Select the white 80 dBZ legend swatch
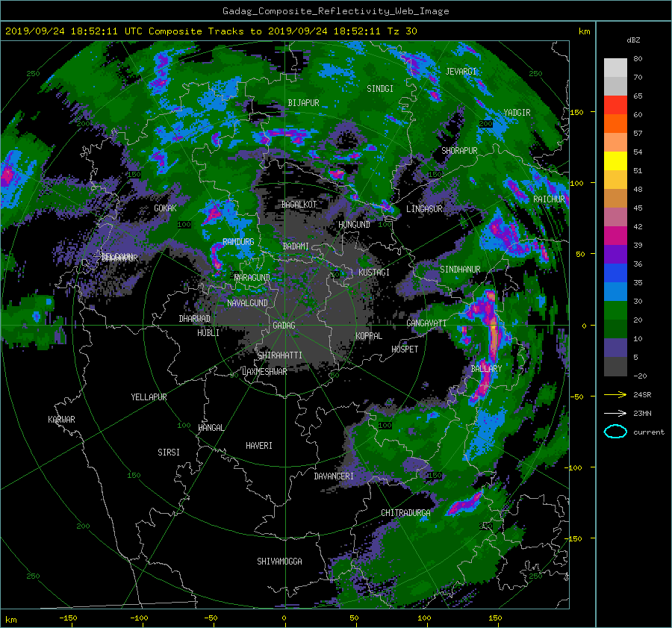The width and height of the screenshot is (672, 628). point(615,67)
